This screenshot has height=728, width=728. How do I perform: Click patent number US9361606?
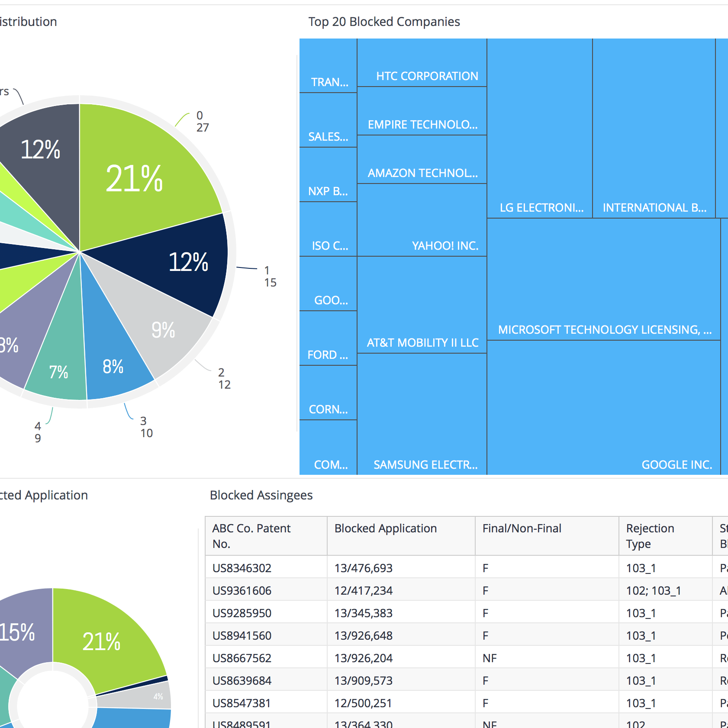(242, 590)
